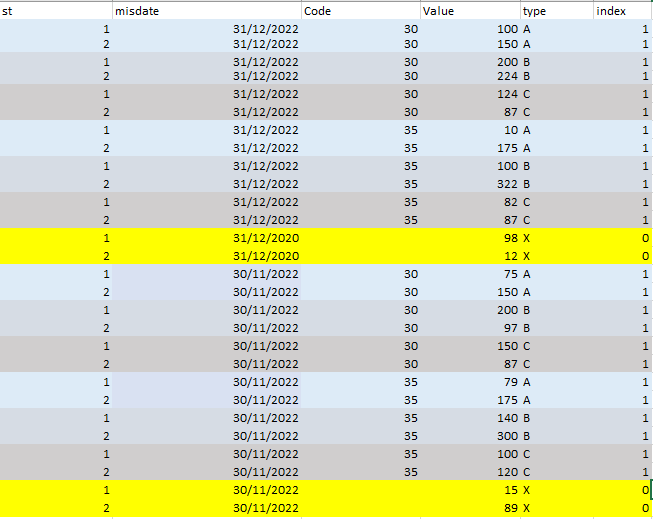Image resolution: width=653 pixels, height=519 pixels.
Task: Click the st cell in the row valued 140
Action: pos(56,418)
